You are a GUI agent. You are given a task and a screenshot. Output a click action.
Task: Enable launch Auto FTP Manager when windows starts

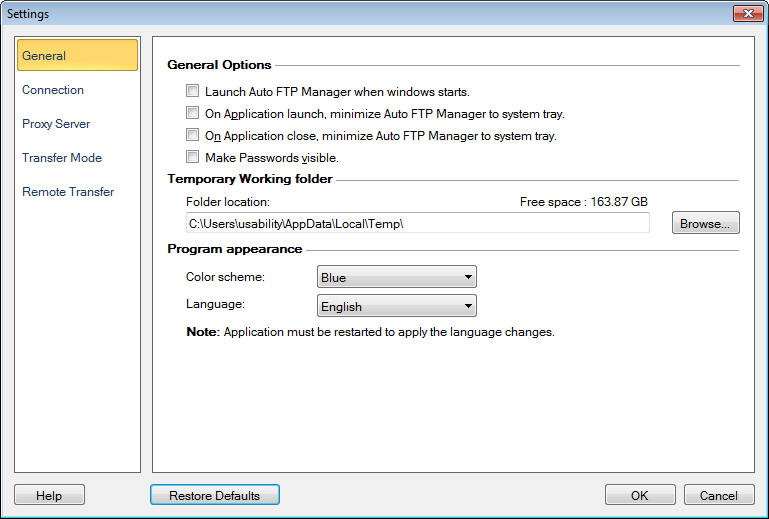pyautogui.click(x=192, y=91)
